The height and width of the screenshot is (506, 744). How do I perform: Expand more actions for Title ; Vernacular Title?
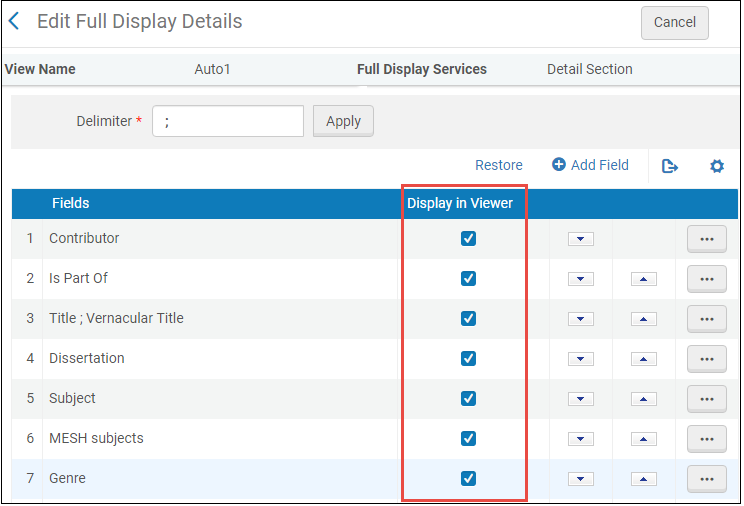(706, 319)
